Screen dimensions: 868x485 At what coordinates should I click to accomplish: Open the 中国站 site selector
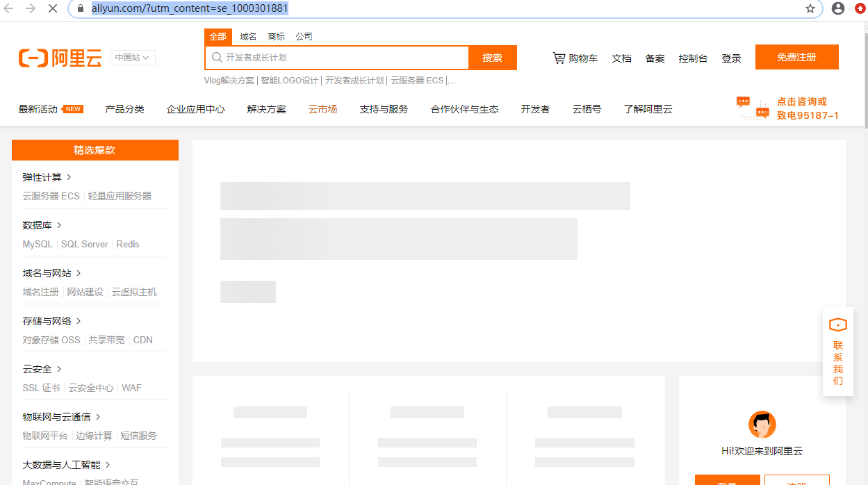pos(132,58)
